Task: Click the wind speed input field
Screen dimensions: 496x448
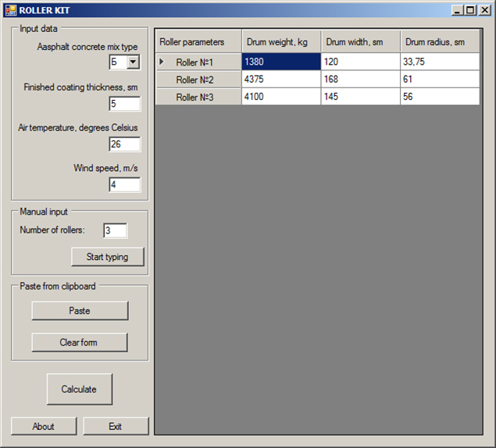Action: [124, 185]
